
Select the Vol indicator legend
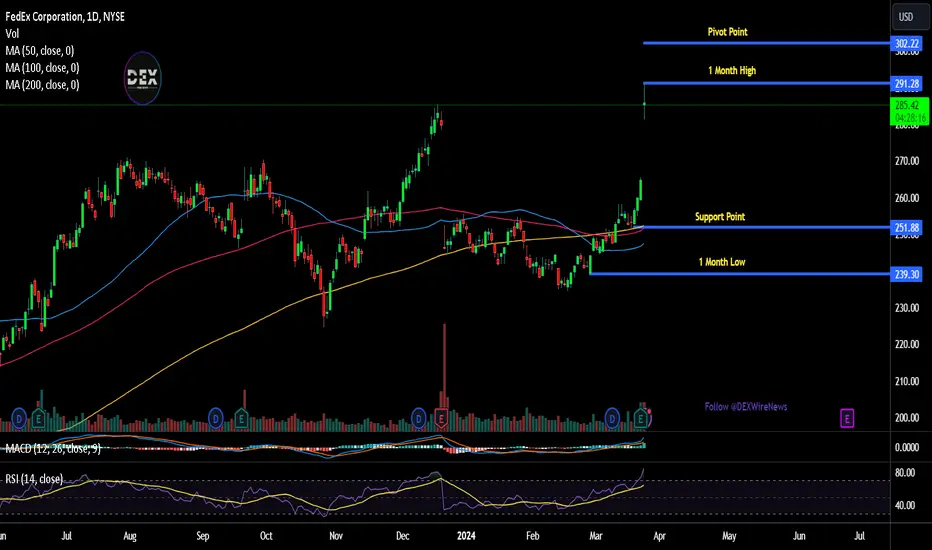pos(12,34)
